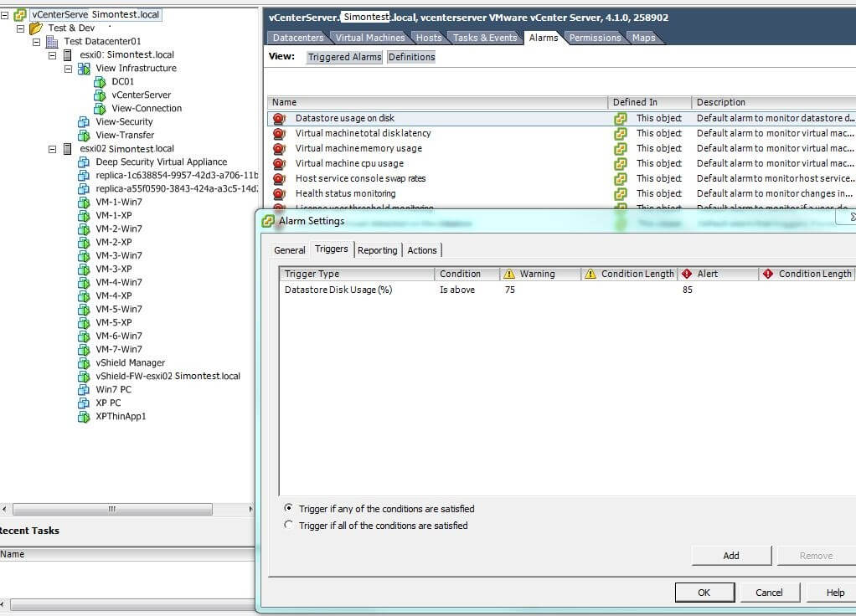Click the VM icon beside VM-1-Win7
The width and height of the screenshot is (856, 616).
click(x=84, y=202)
